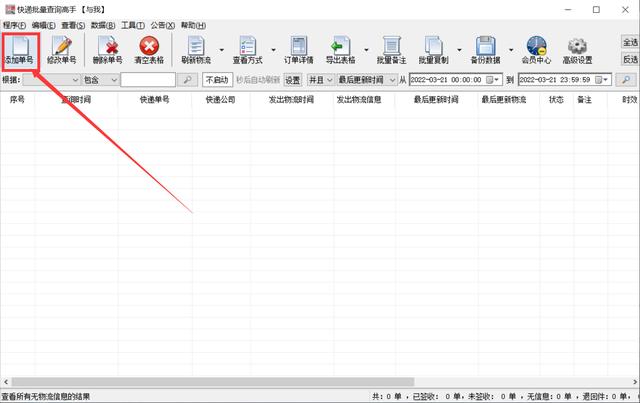Click the 设置 button beside auto-refresh
Image resolution: width=640 pixels, height=403 pixels.
[x=292, y=80]
